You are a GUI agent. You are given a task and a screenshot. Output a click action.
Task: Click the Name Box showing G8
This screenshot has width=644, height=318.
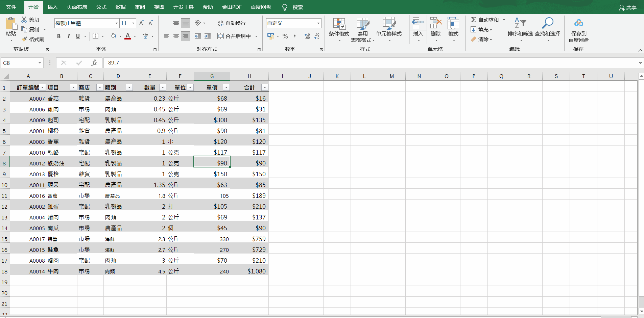tap(19, 63)
